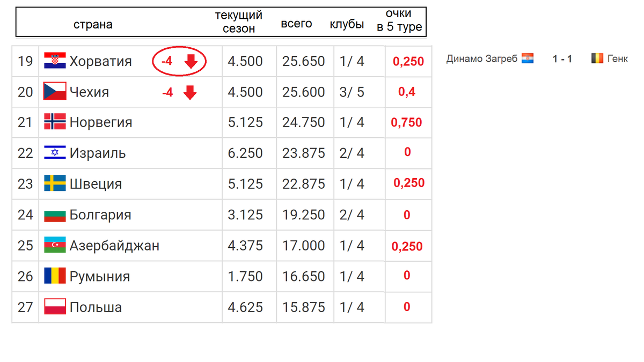Click the Israel flag icon
644x362 pixels.
tap(55, 153)
